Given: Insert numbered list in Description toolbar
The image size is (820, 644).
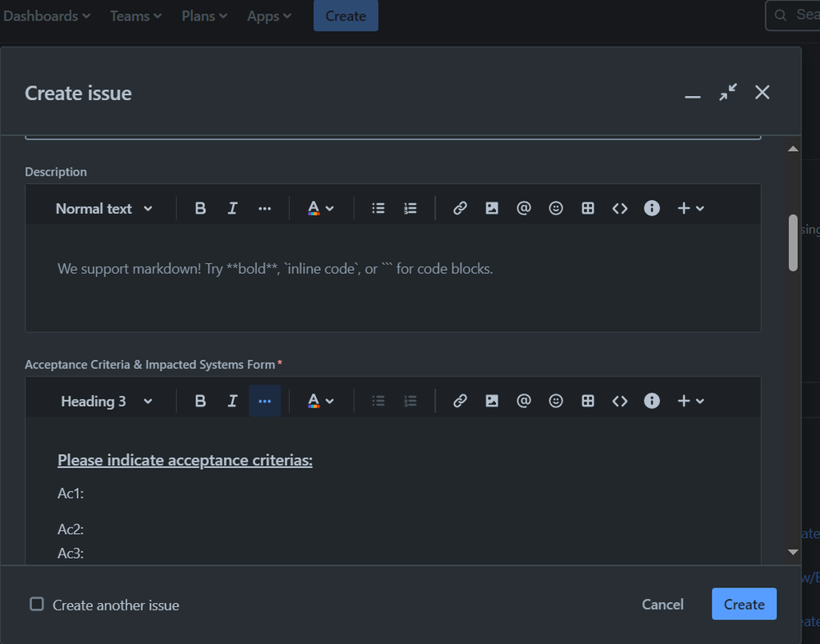Looking at the screenshot, I should coord(410,208).
